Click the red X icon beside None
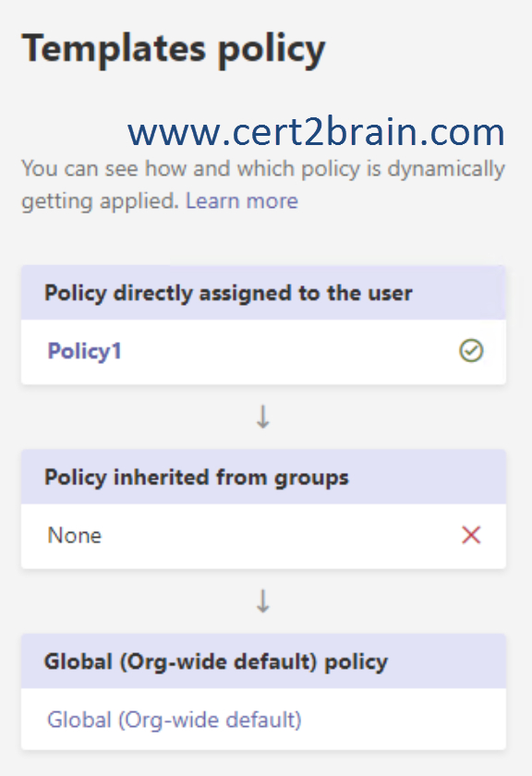 471,535
